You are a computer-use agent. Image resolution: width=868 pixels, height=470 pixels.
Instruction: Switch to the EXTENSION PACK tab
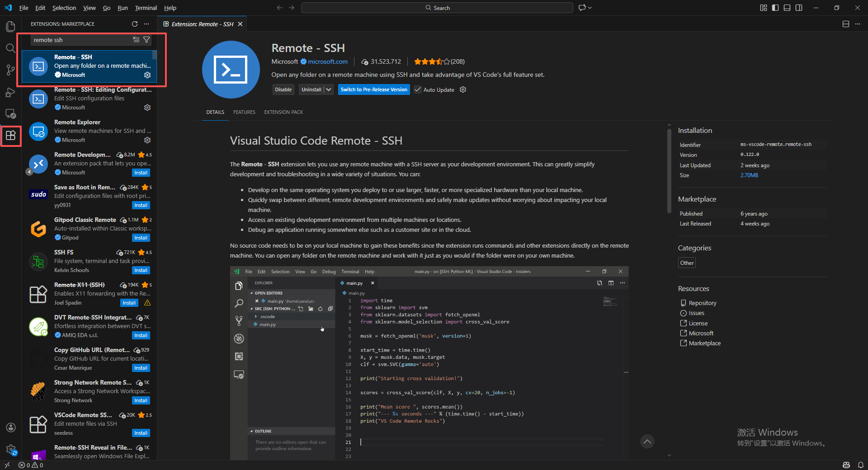pyautogui.click(x=283, y=112)
